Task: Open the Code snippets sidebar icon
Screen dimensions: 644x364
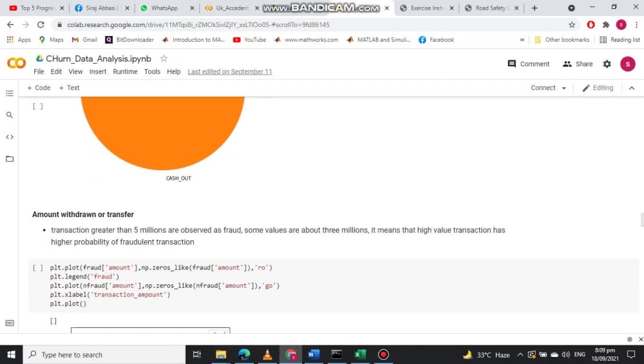Action: pyautogui.click(x=10, y=137)
